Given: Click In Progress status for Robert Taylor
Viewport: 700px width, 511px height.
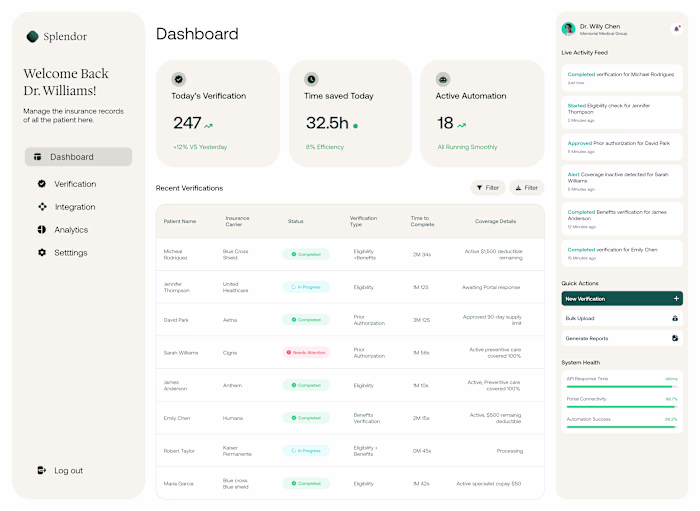Looking at the screenshot, I should [x=306, y=451].
